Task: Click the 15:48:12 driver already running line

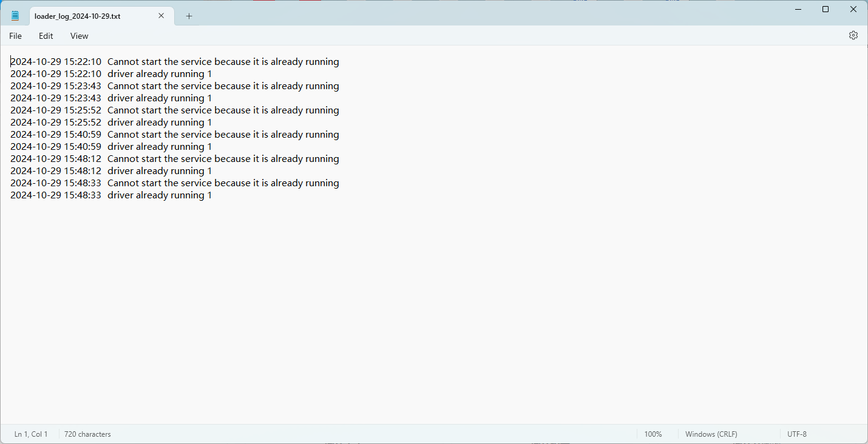Action: coord(111,171)
